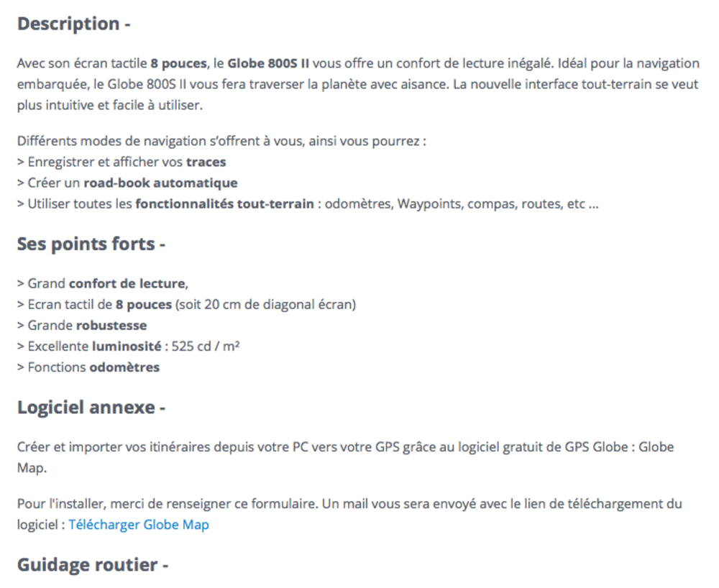Click the bold word robustesse
719x588 pixels.
coord(111,326)
